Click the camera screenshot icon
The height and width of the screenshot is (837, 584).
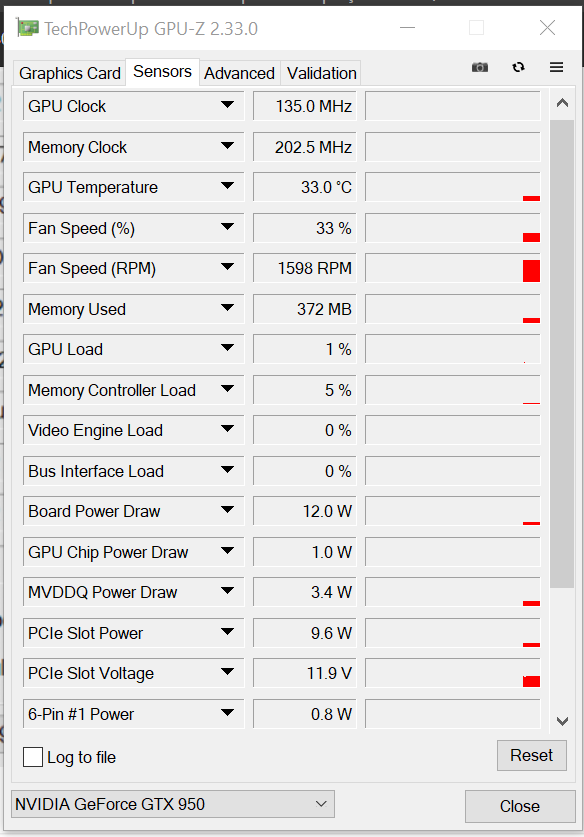pos(480,67)
